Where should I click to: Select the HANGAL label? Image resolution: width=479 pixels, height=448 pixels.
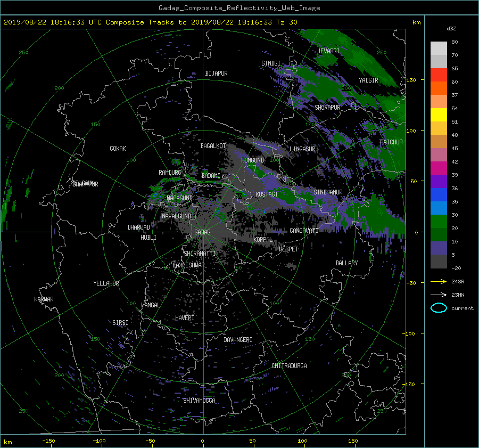[150, 305]
